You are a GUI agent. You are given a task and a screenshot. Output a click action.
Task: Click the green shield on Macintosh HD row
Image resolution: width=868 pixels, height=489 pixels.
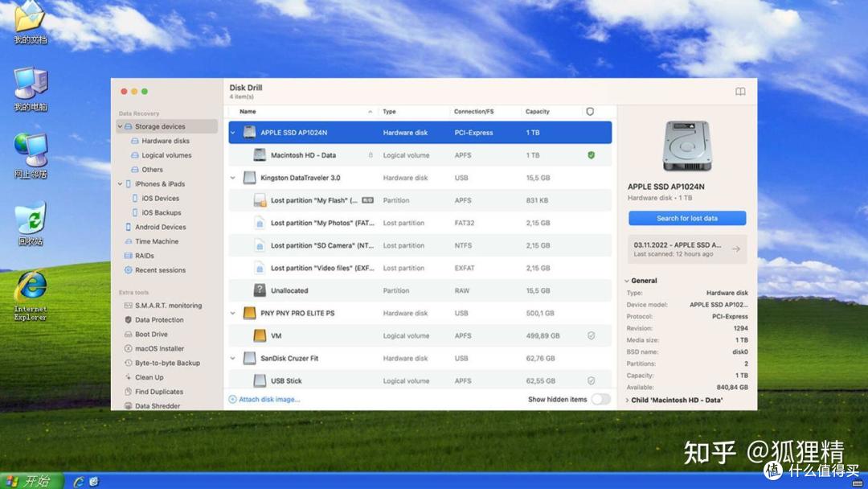592,155
